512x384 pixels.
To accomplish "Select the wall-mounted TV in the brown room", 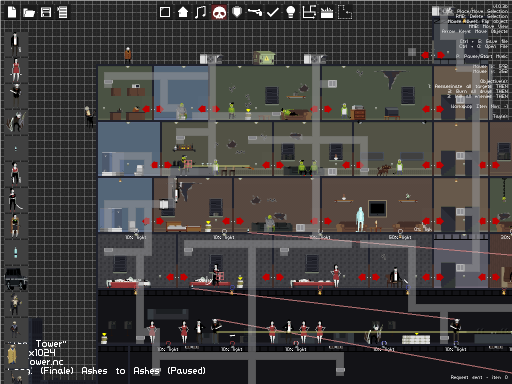I will coord(377,208).
